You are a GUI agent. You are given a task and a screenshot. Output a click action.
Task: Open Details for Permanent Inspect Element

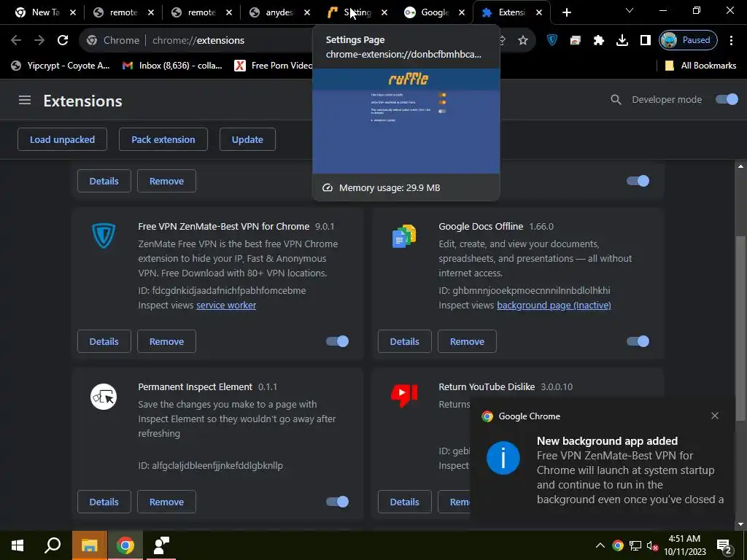click(104, 502)
